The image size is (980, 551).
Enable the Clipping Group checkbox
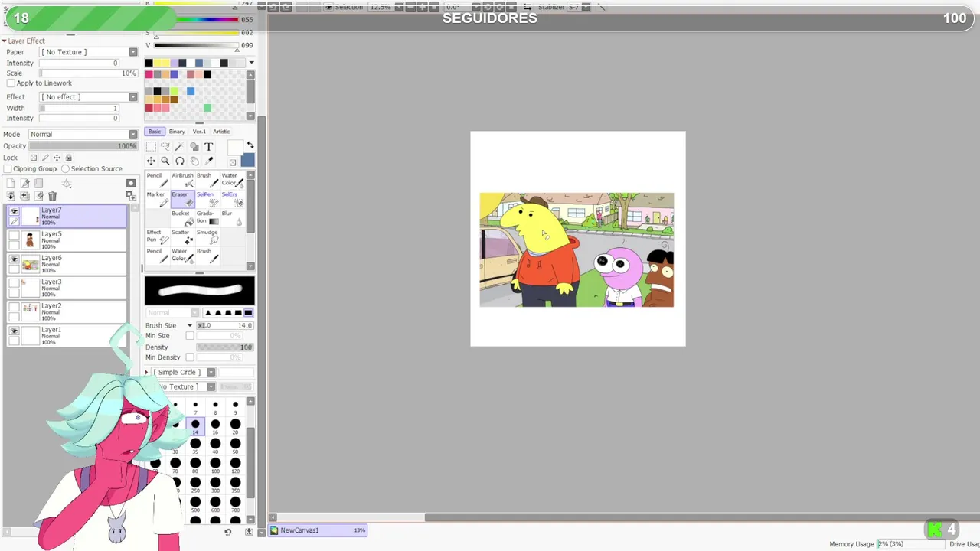pos(8,169)
